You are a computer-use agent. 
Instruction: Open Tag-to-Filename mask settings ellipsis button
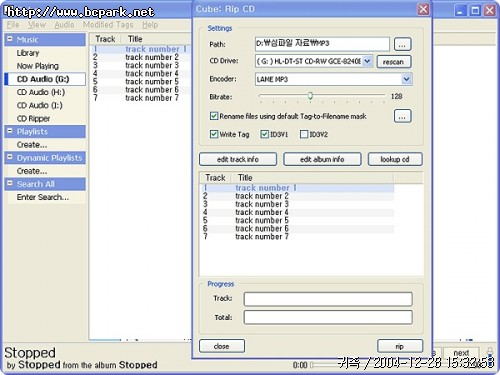(x=402, y=116)
